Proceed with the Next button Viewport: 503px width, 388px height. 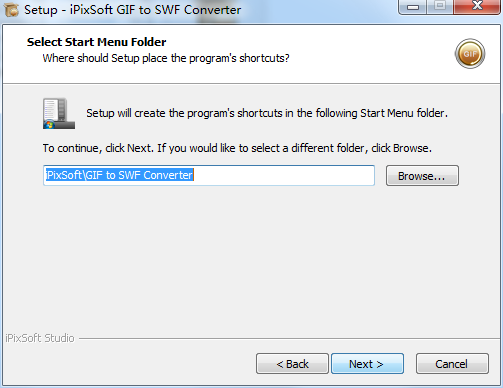pyautogui.click(x=367, y=364)
